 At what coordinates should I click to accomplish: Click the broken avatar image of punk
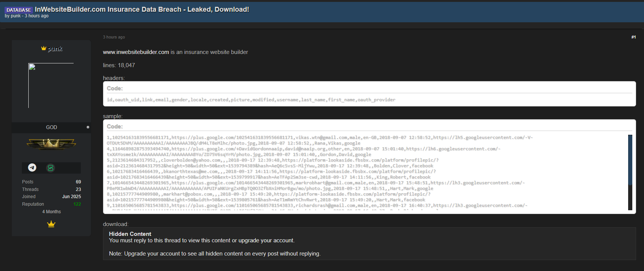click(51, 85)
